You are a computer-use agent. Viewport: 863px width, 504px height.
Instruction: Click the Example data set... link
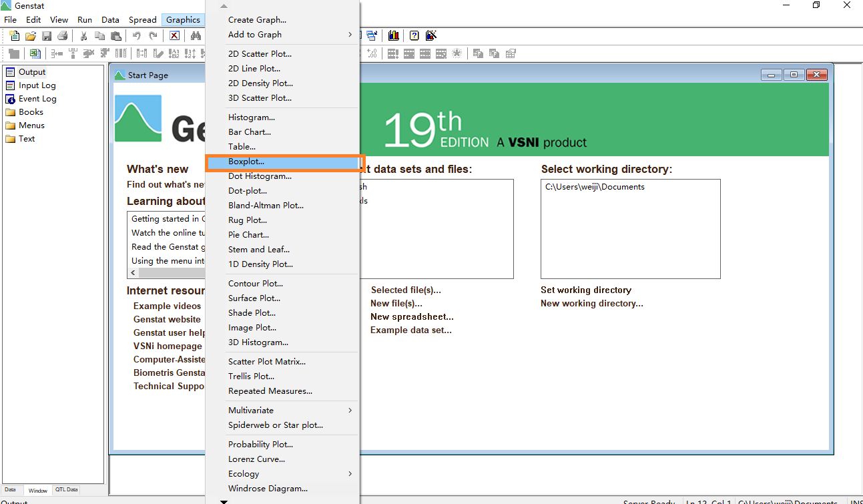[411, 330]
